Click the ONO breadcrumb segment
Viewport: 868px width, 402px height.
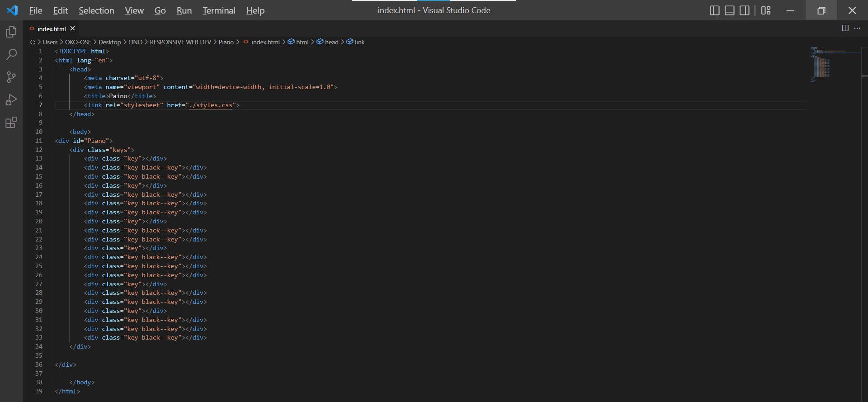(135, 42)
